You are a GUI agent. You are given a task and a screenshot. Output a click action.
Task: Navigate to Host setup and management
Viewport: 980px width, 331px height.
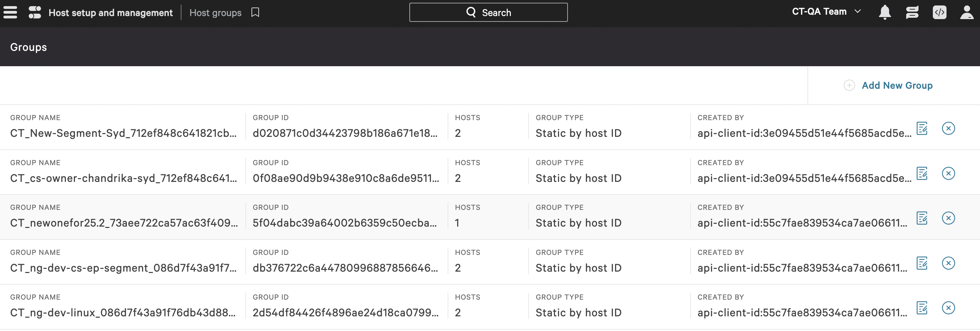(110, 13)
